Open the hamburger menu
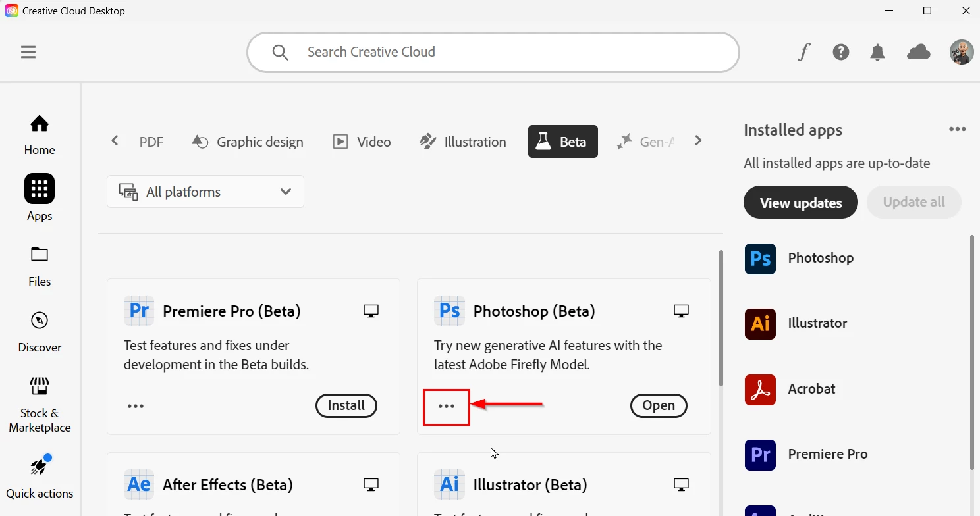The width and height of the screenshot is (980, 516). point(28,52)
